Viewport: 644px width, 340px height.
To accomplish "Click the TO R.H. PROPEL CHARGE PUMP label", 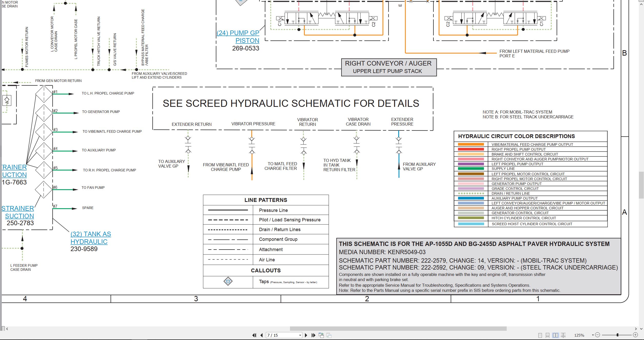I will [x=109, y=170].
